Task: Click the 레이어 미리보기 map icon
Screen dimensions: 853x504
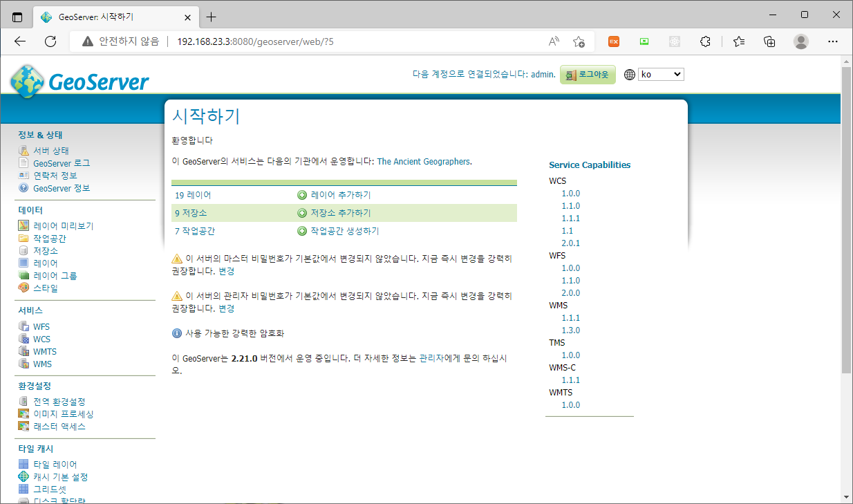Action: 24,226
